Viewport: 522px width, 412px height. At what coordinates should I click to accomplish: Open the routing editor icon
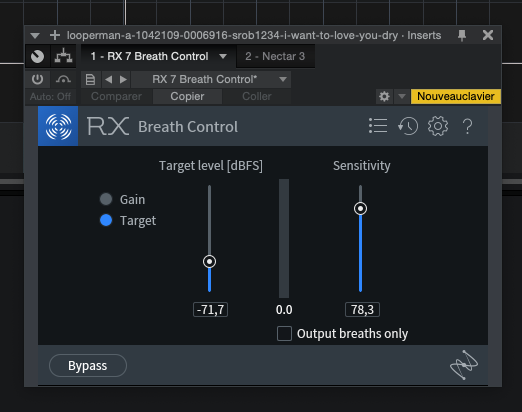point(63,56)
